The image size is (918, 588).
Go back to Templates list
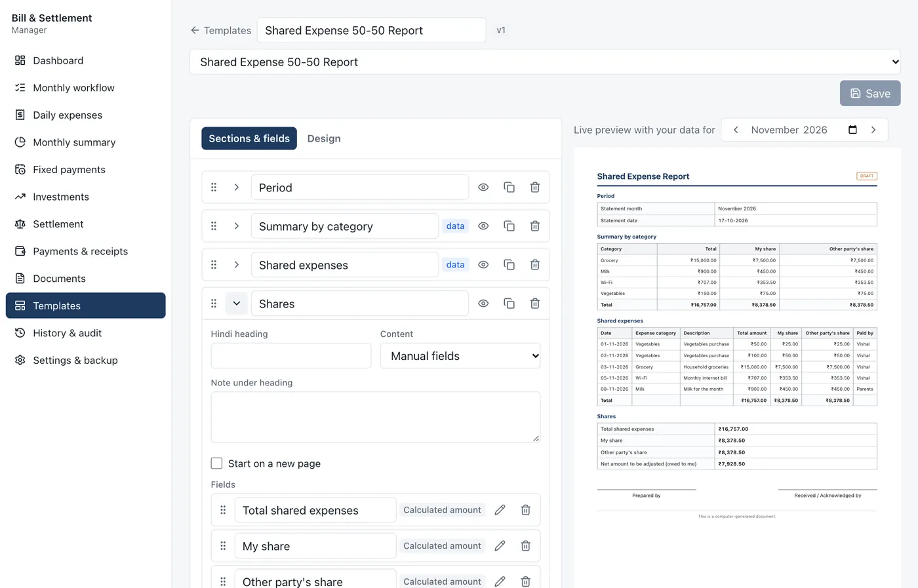(x=221, y=30)
